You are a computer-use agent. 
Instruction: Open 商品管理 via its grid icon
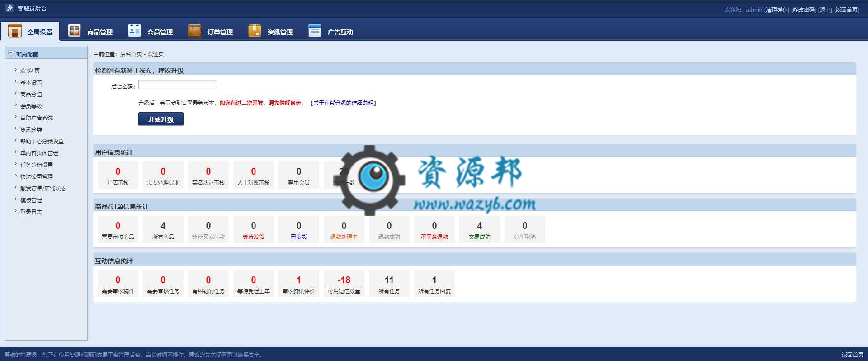74,30
